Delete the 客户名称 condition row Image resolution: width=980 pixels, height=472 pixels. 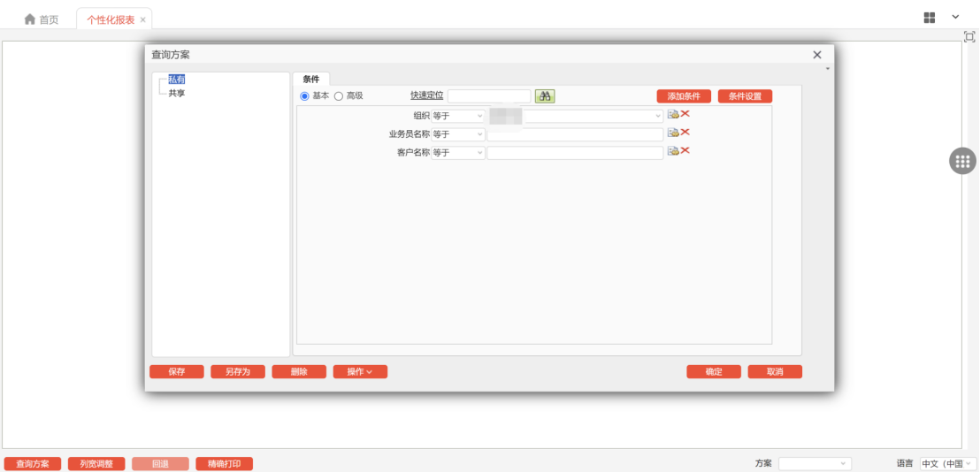pyautogui.click(x=685, y=150)
